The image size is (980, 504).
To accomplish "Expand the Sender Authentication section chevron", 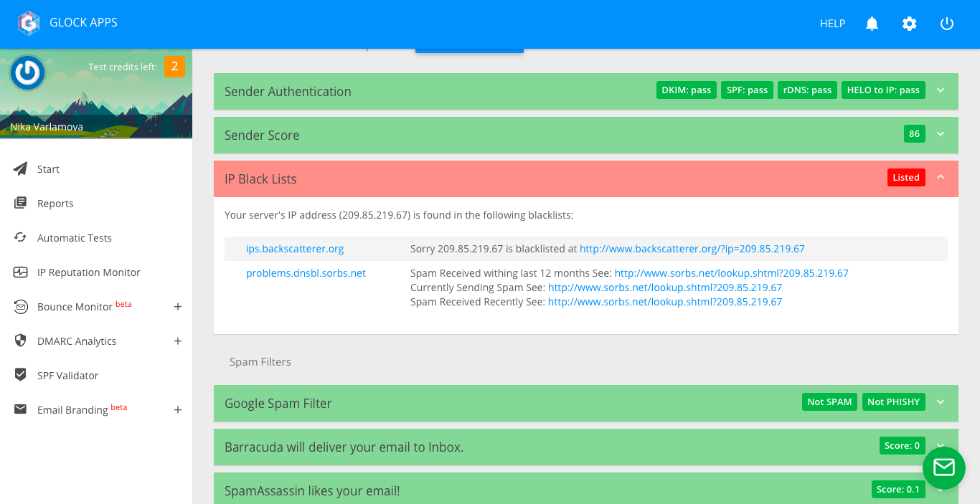I will (941, 90).
